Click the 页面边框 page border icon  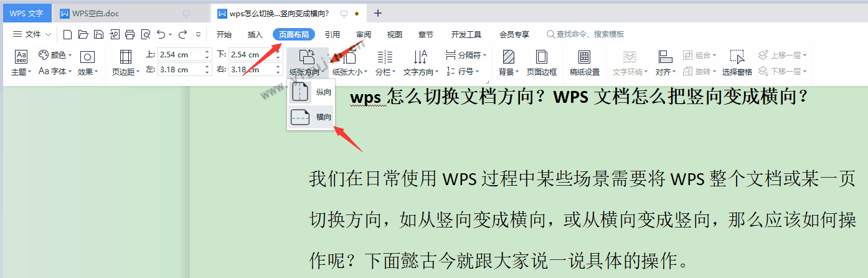(x=542, y=57)
